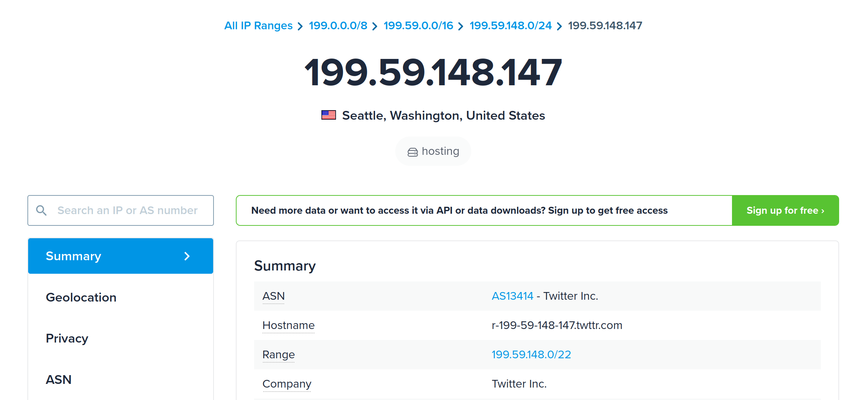Open the ASN sidebar item
Image resolution: width=868 pixels, height=400 pixels.
tap(59, 380)
